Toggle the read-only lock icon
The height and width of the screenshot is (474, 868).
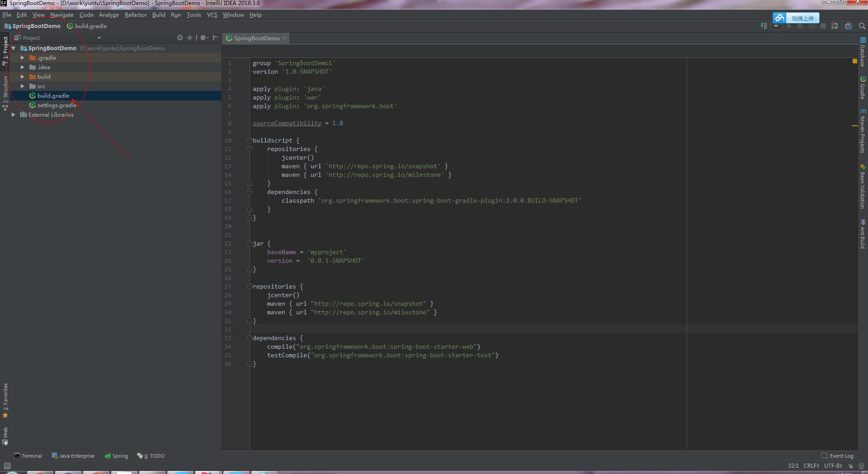click(x=851, y=466)
